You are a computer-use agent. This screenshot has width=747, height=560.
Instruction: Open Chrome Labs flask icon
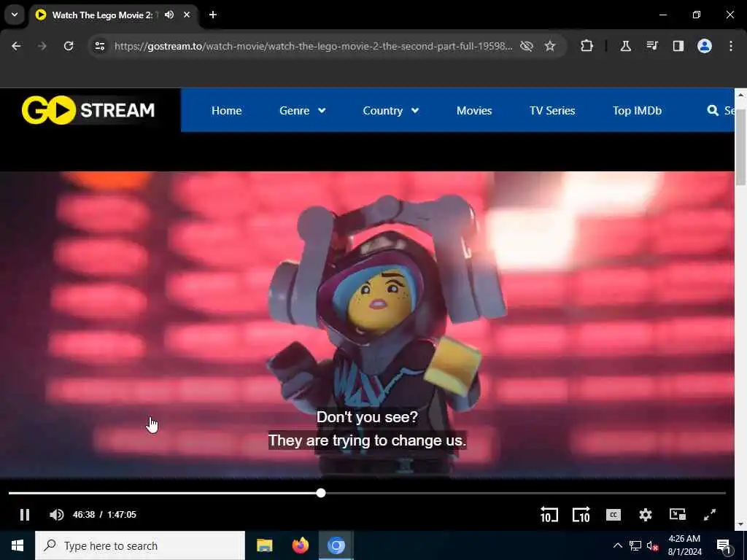tap(625, 46)
